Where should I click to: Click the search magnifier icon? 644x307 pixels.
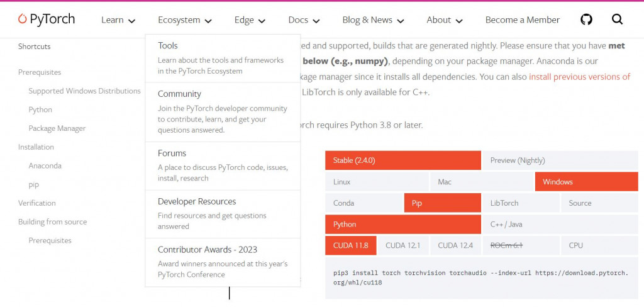[x=617, y=20]
